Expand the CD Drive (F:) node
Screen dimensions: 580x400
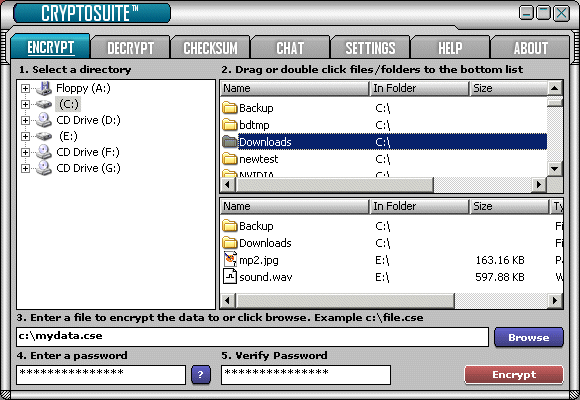[25, 152]
